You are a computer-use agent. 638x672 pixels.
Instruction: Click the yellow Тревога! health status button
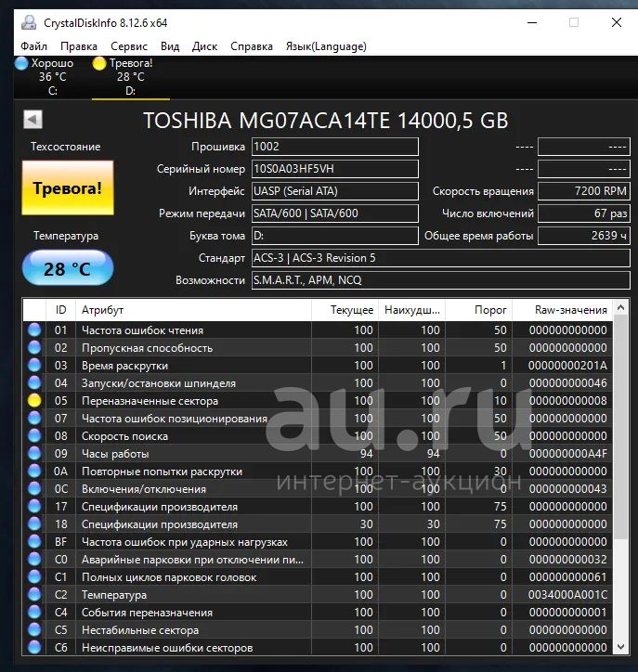click(x=68, y=187)
